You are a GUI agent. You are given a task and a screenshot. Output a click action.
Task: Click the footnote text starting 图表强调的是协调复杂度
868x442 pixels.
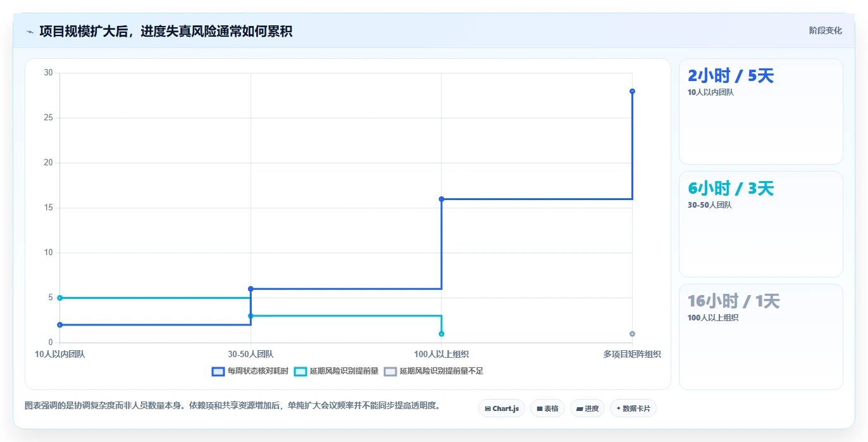232,405
